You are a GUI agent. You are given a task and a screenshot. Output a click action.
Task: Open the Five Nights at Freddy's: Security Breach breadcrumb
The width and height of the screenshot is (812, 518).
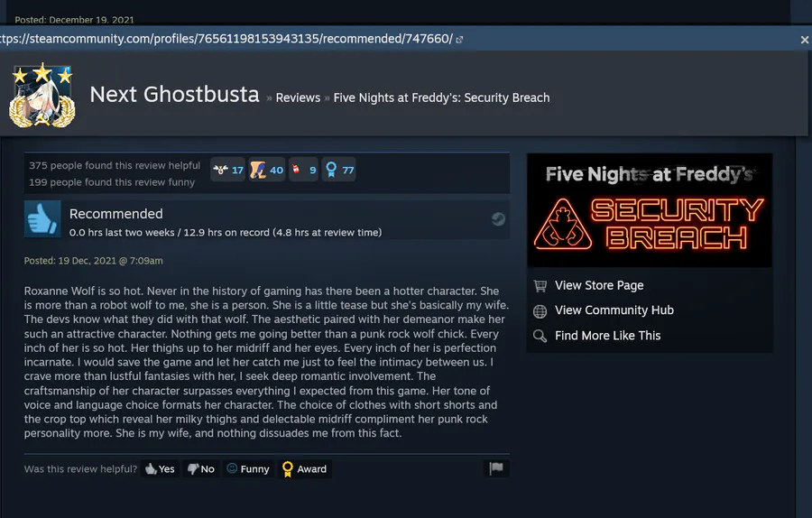pyautogui.click(x=441, y=97)
